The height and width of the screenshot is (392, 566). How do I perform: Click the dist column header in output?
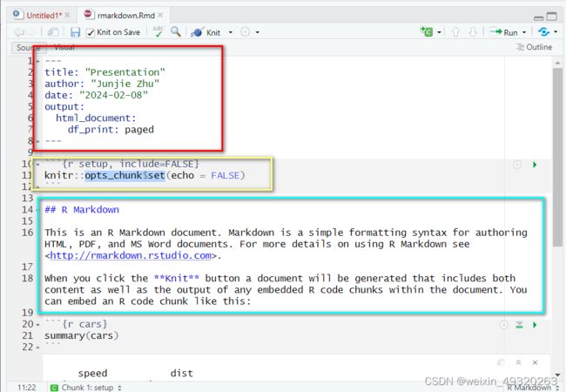(x=182, y=373)
